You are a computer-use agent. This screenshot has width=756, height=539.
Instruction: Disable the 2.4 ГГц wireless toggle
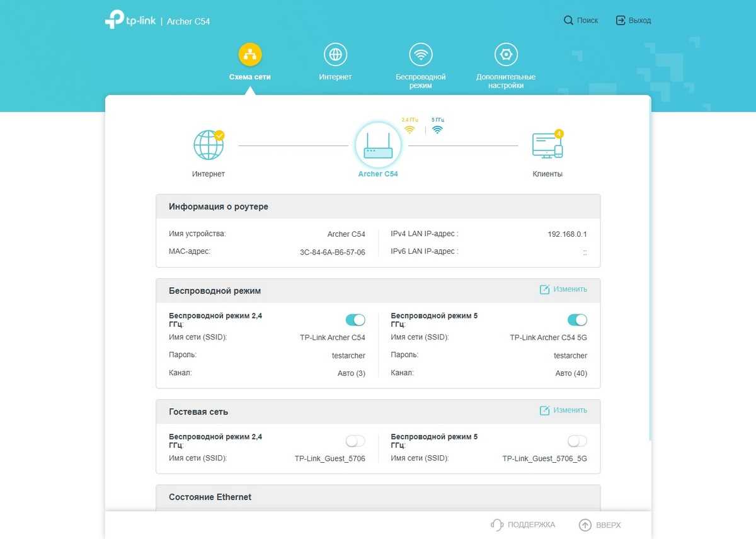pyautogui.click(x=355, y=320)
